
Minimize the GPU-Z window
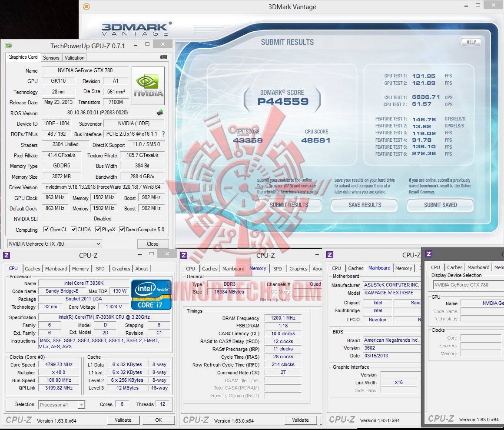[x=136, y=45]
